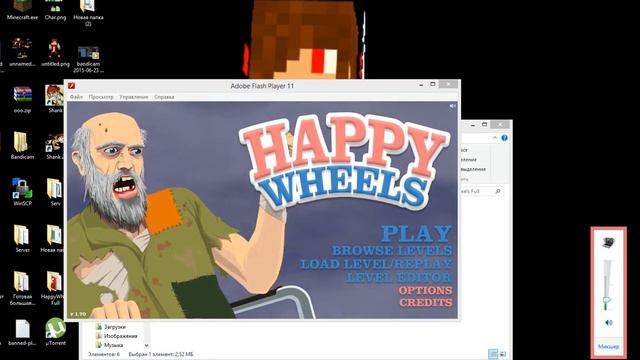Open the Server folder on desktop
The image size is (640, 360).
pos(22,238)
